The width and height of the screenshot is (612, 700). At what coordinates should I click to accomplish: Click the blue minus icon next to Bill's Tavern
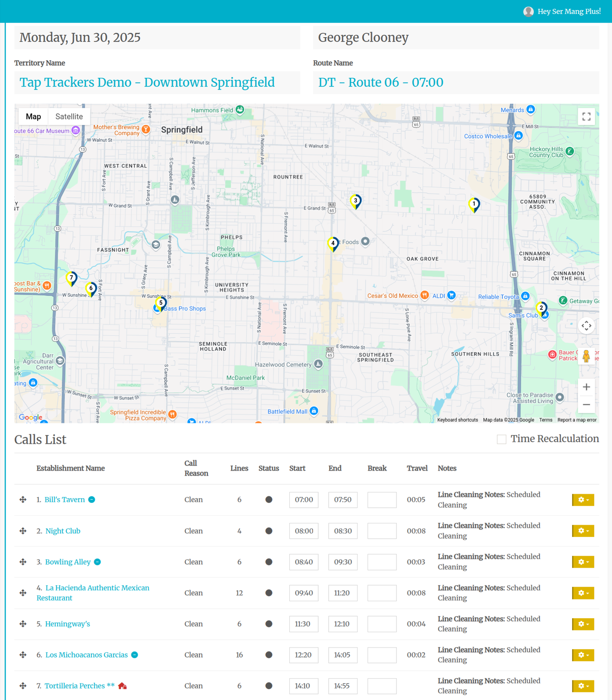92,500
